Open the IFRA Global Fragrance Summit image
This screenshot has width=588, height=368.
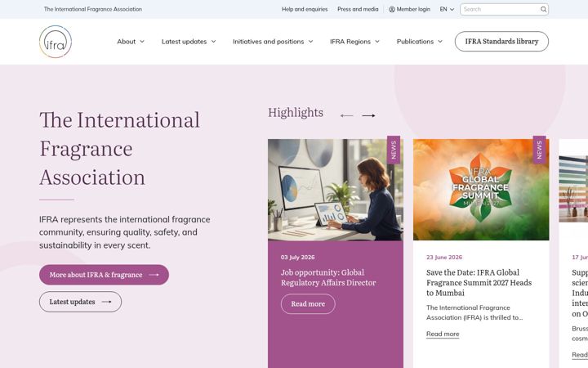coord(481,190)
